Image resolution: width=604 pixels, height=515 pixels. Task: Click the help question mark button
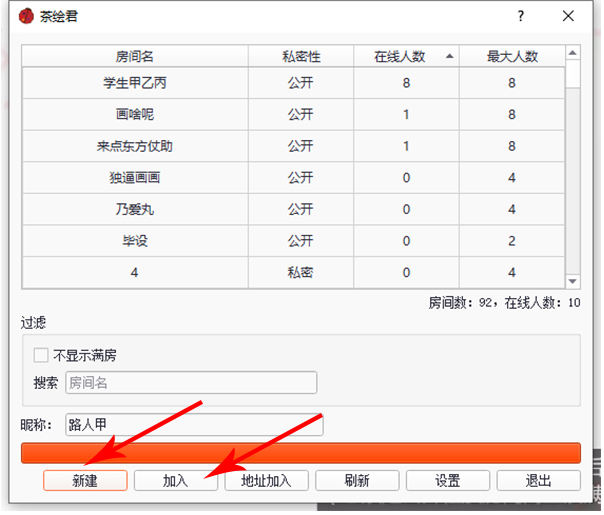[x=520, y=16]
